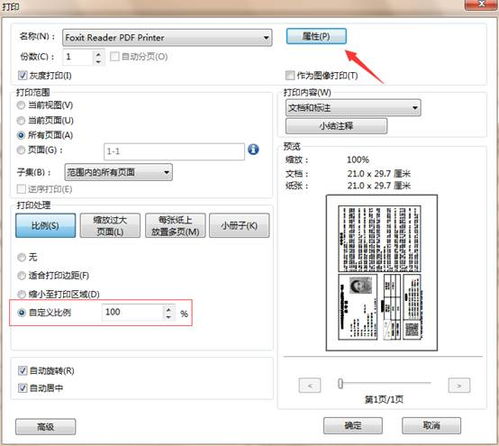Enable 作为图像打印 checkbox
Screen dimensions: 499x446
[x=290, y=76]
